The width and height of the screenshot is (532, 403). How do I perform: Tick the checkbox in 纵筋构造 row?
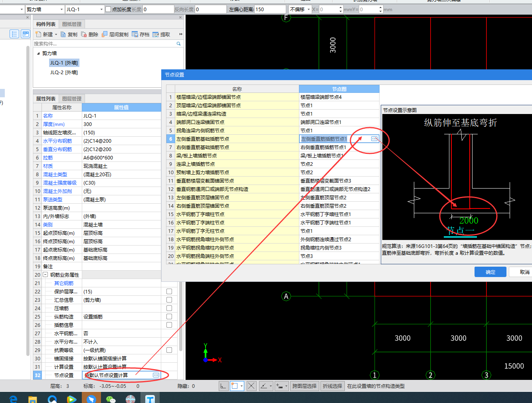(x=169, y=317)
